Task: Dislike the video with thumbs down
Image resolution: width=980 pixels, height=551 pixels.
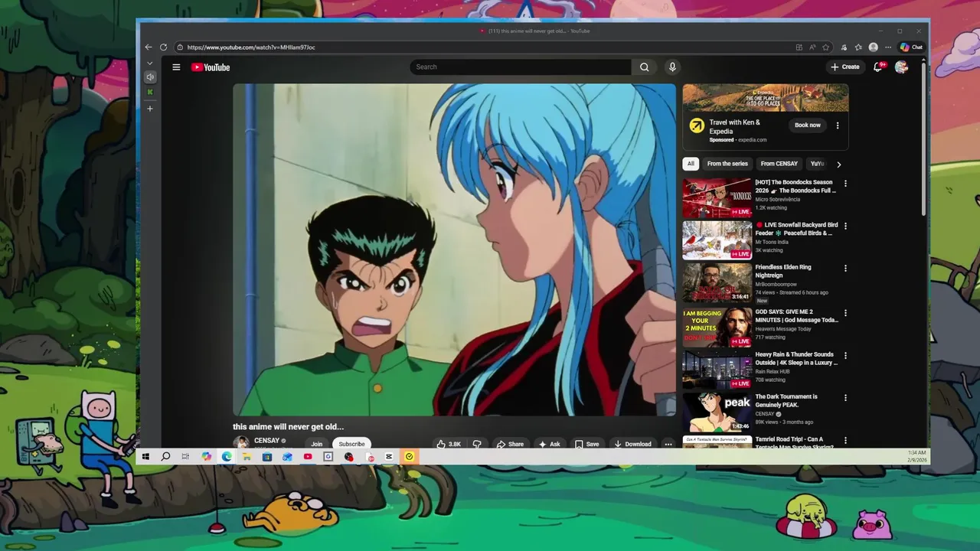Action: pyautogui.click(x=476, y=444)
